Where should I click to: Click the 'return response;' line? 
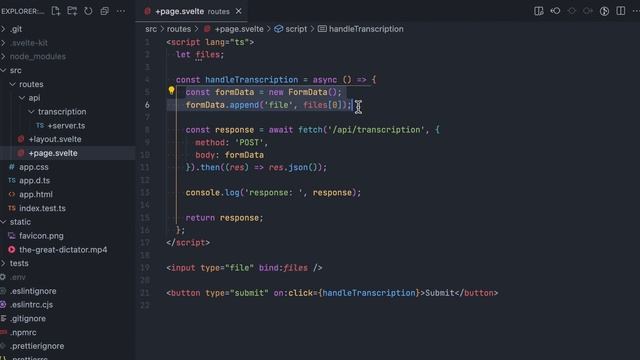pos(224,218)
